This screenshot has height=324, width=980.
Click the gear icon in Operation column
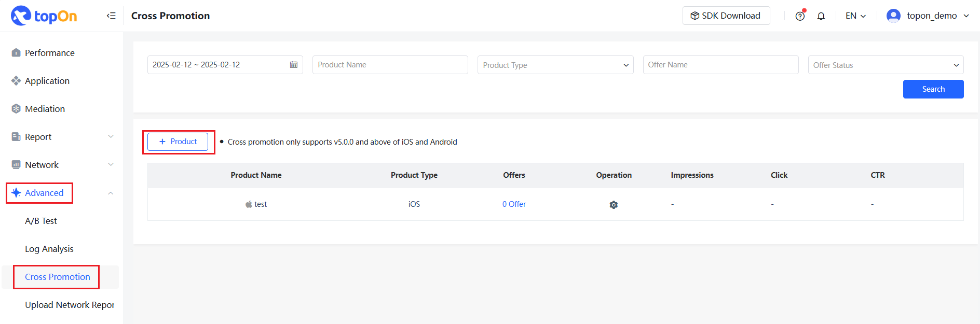(x=614, y=205)
